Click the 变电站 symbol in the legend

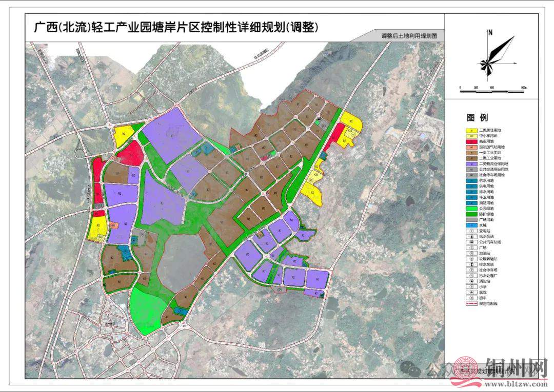click(x=471, y=231)
